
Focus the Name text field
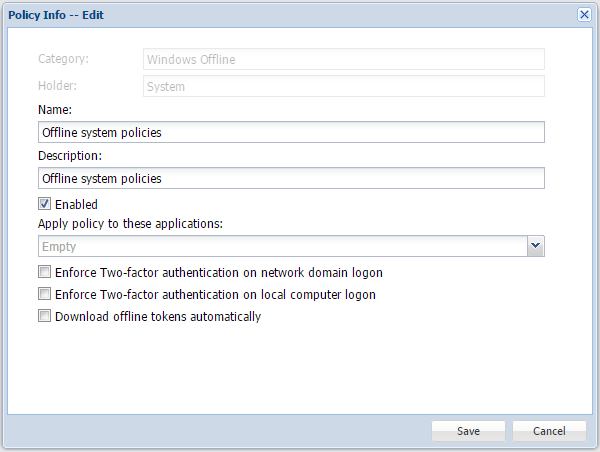[291, 132]
